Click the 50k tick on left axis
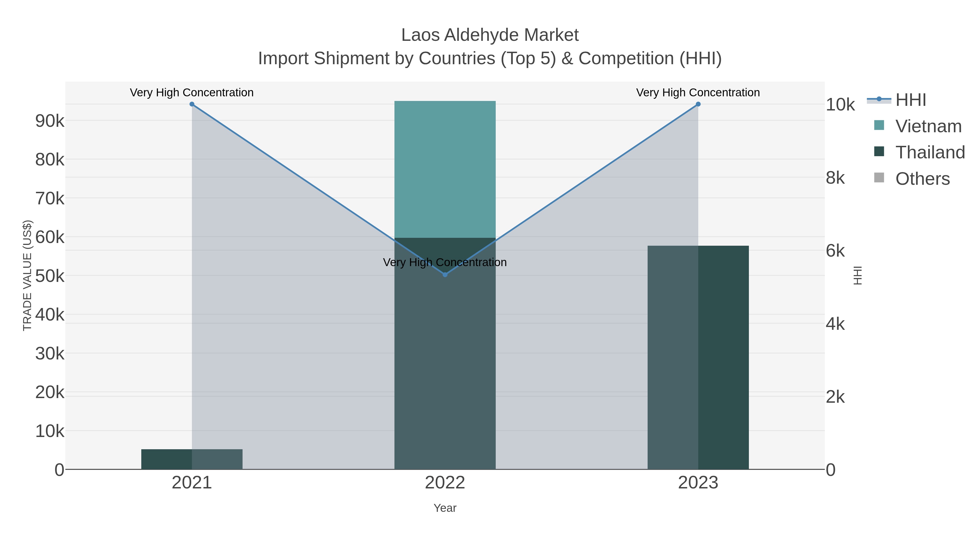 [x=50, y=276]
